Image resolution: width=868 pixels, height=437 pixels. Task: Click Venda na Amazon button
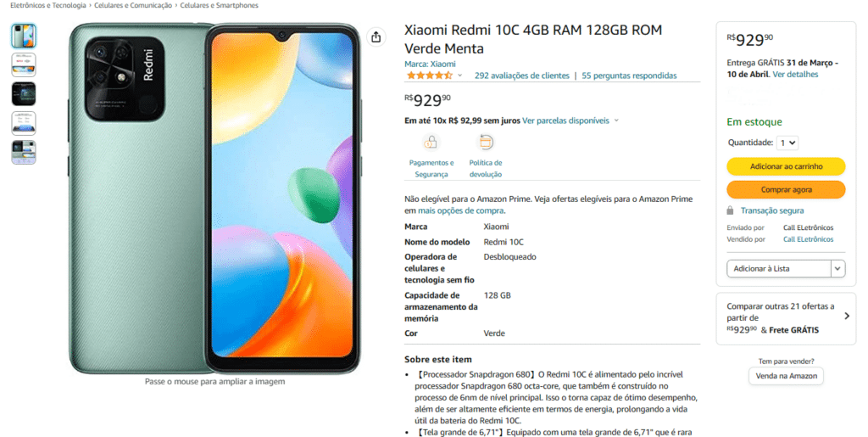coord(786,376)
